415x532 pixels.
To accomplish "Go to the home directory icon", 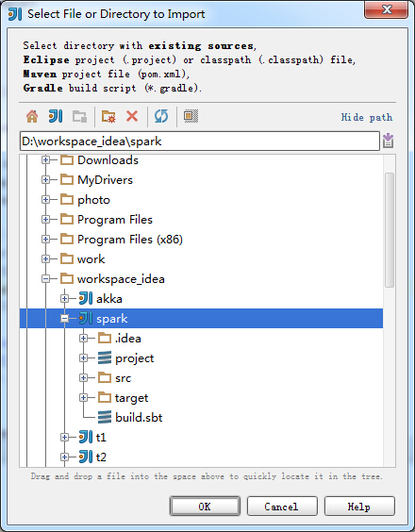I will [32, 117].
